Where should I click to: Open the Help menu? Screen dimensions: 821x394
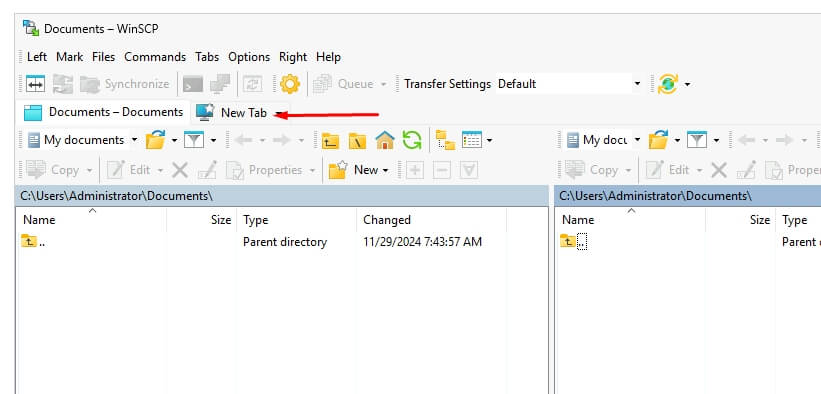click(328, 57)
